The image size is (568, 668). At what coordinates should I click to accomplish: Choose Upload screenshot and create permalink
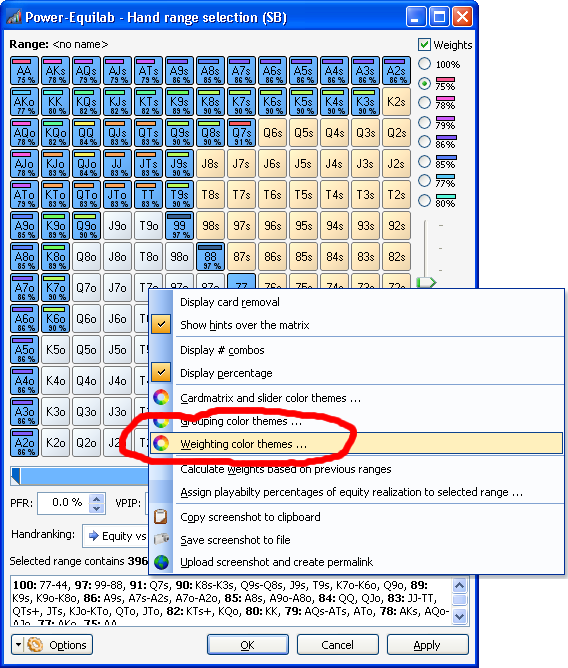click(x=357, y=562)
